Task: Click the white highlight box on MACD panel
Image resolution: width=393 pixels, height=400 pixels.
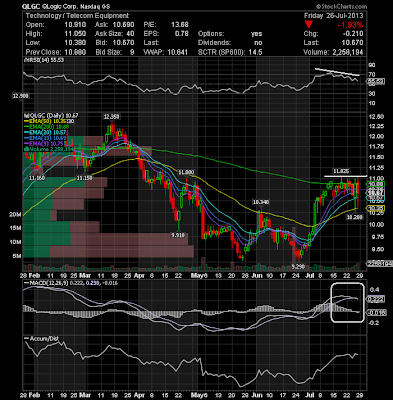Action: 347,302
